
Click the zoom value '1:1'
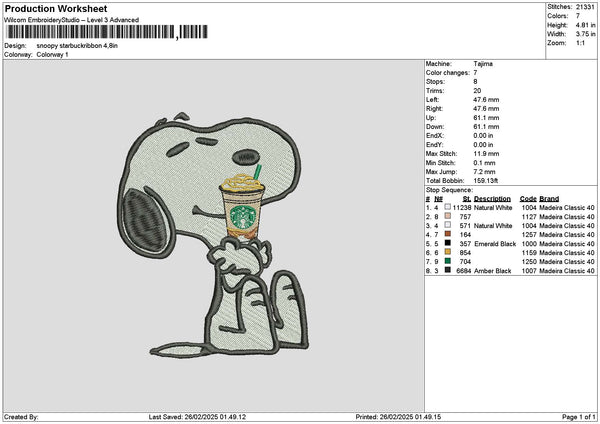tap(580, 43)
